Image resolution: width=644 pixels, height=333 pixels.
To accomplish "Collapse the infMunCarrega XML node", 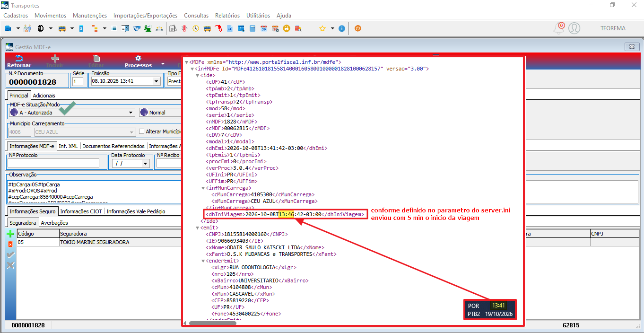I will coord(203,188).
